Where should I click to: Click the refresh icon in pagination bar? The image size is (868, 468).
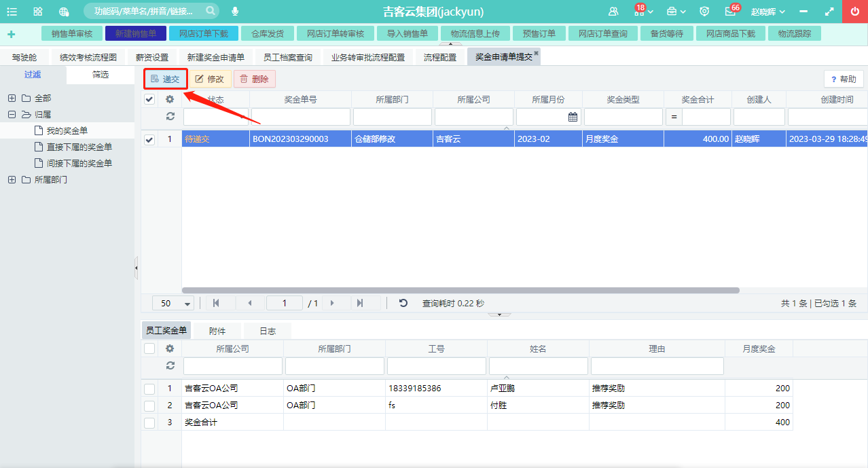pos(403,303)
